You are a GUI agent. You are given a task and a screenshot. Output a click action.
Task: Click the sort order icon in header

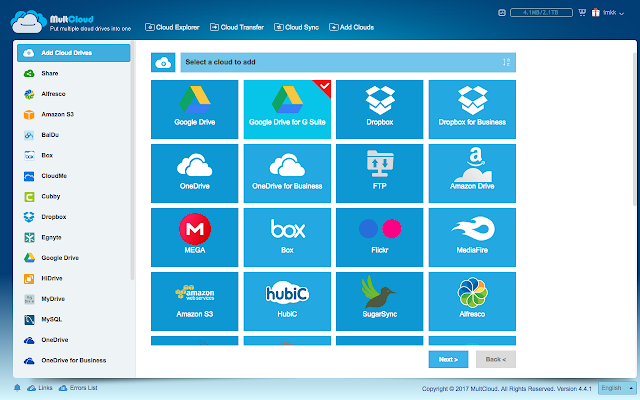506,62
